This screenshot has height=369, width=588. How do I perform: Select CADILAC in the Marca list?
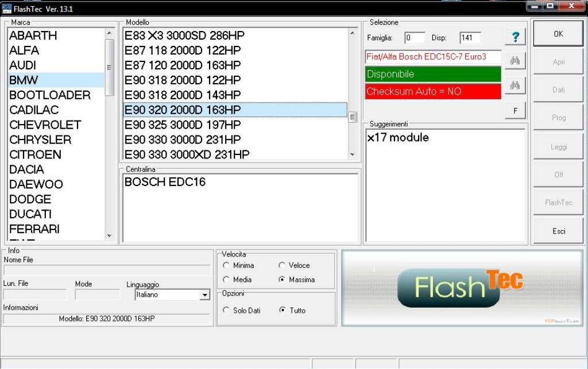(56, 110)
